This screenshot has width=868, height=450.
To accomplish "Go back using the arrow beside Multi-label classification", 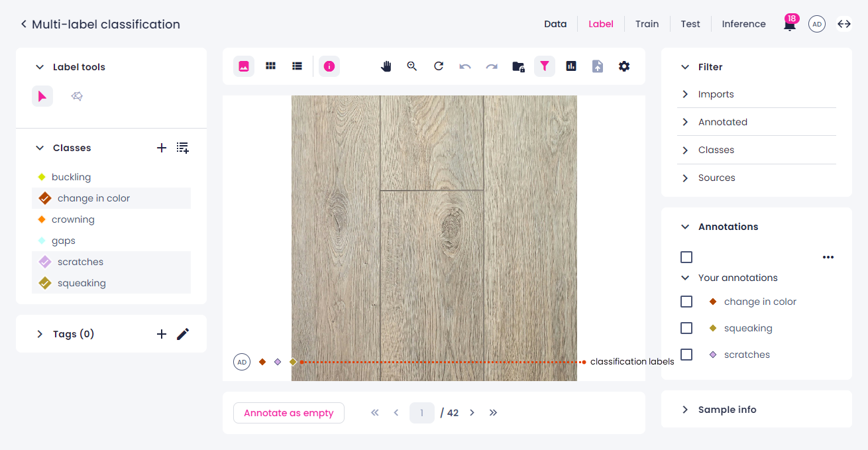I will pyautogui.click(x=24, y=25).
